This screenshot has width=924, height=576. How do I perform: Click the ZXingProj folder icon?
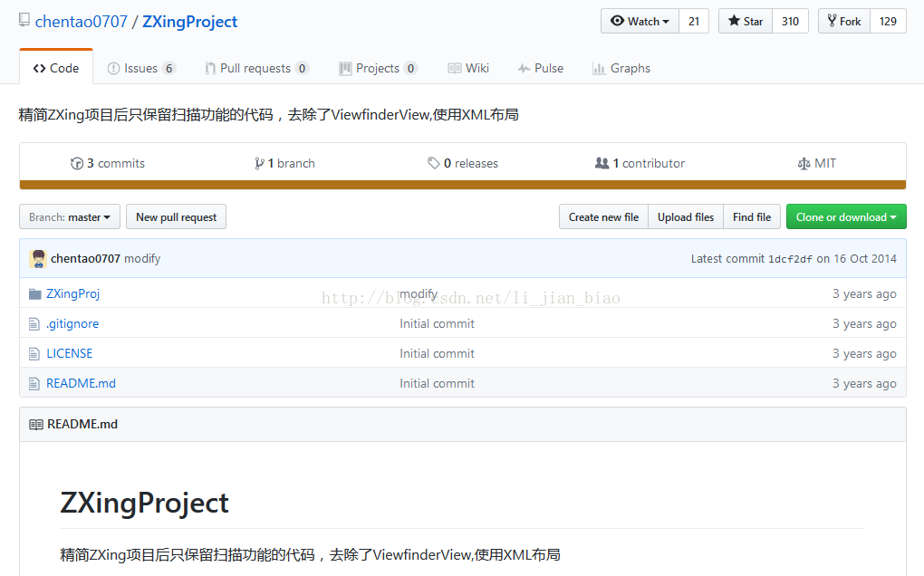[x=34, y=293]
